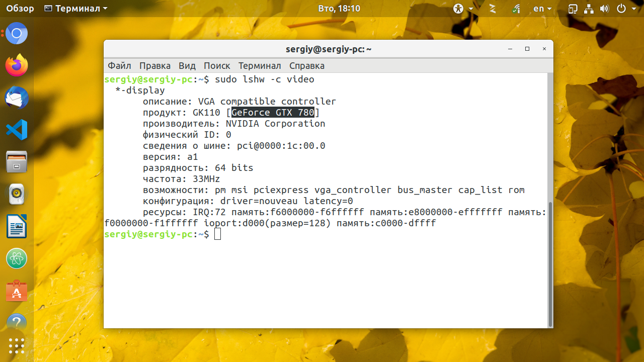
Task: Open LibreOffice Writer from the dock
Action: [17, 226]
